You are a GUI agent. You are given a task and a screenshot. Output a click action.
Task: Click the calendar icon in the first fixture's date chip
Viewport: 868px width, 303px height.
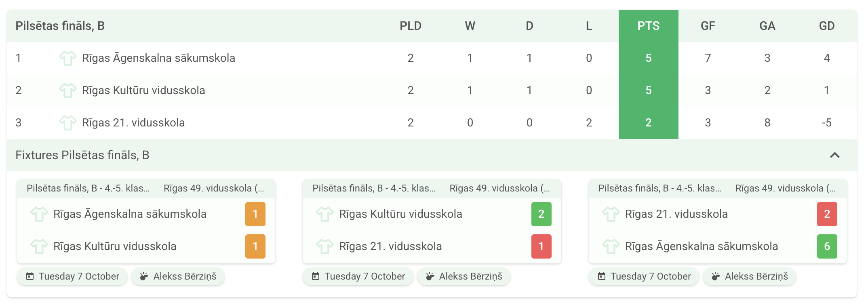click(x=30, y=276)
